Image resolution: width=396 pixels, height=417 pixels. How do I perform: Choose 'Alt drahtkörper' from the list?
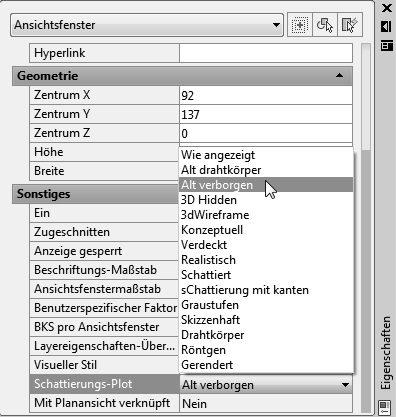(x=266, y=170)
